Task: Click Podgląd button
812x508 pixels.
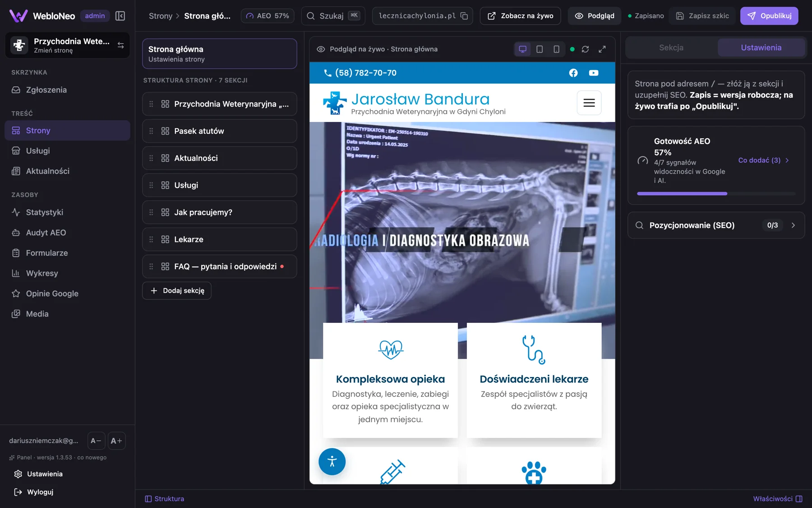Action: pos(595,16)
